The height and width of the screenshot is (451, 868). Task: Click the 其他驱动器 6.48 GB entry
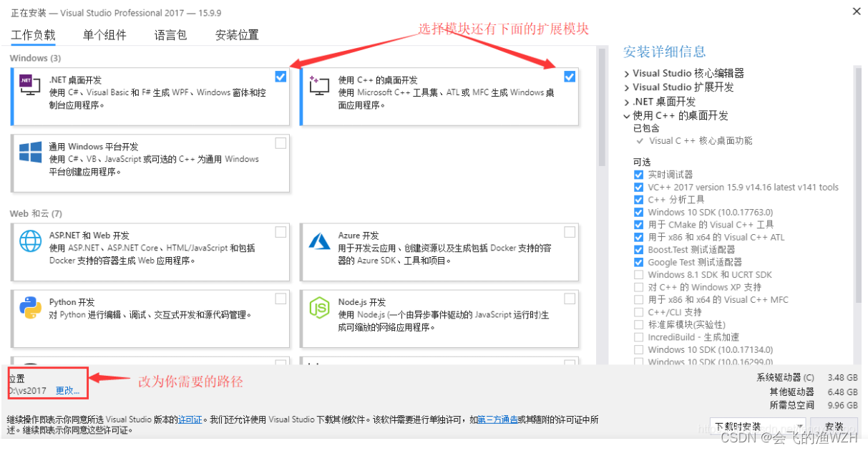pos(814,392)
